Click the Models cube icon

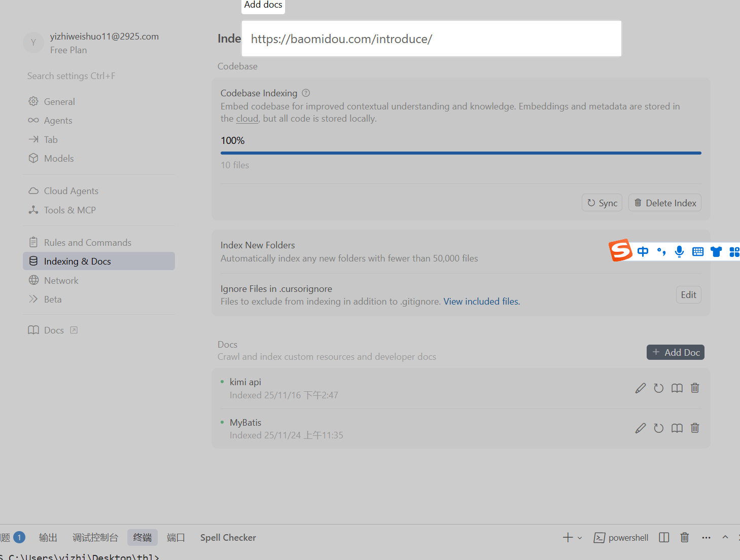pyautogui.click(x=33, y=158)
